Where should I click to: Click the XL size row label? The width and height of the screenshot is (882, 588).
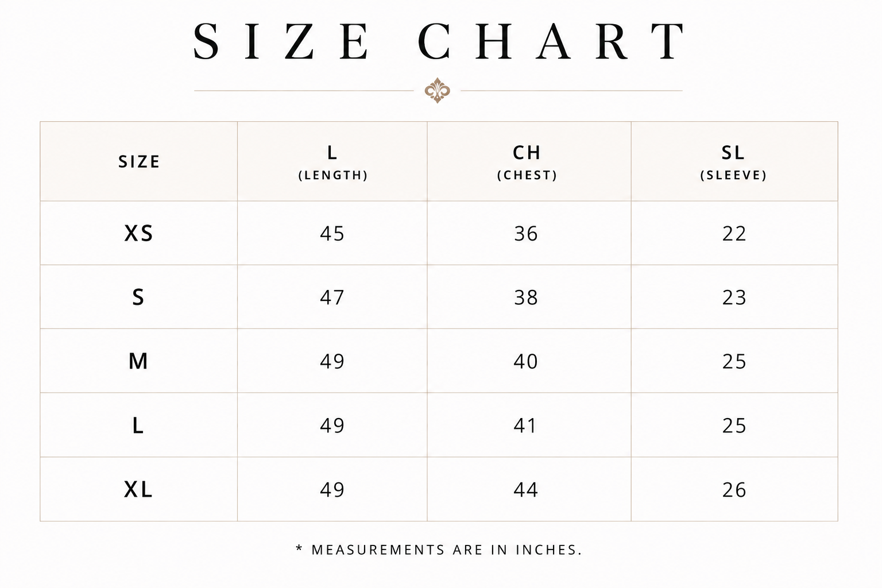click(x=138, y=490)
